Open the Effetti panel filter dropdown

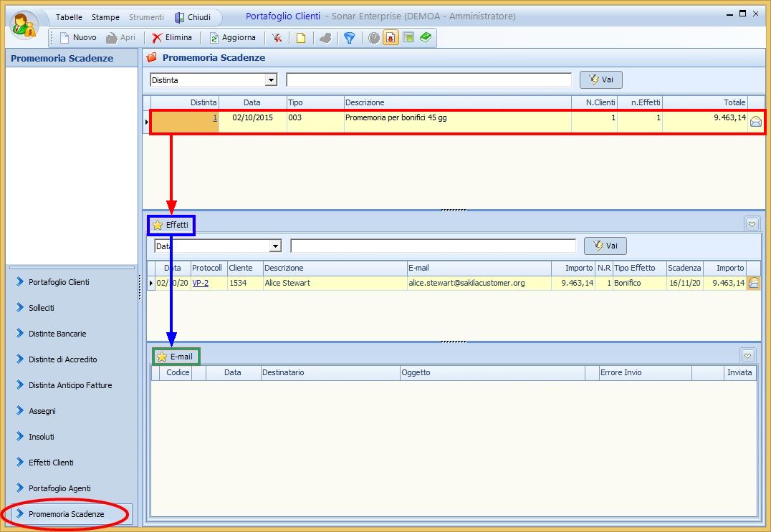tap(275, 246)
